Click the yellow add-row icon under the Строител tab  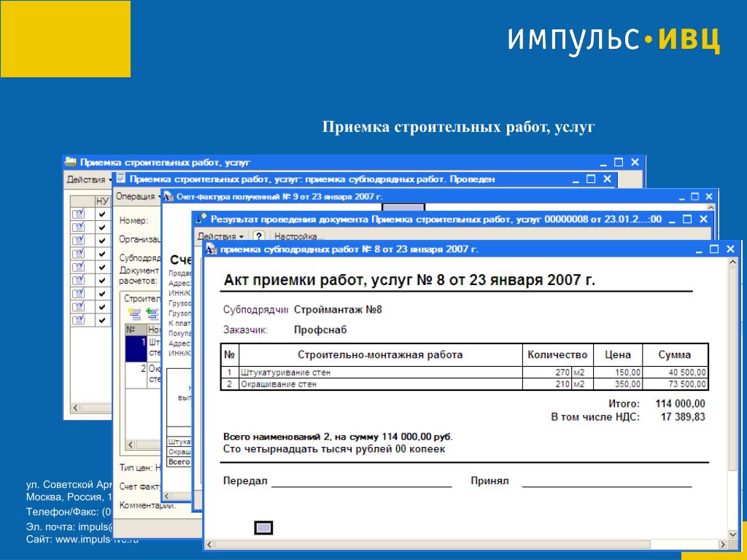click(x=135, y=314)
